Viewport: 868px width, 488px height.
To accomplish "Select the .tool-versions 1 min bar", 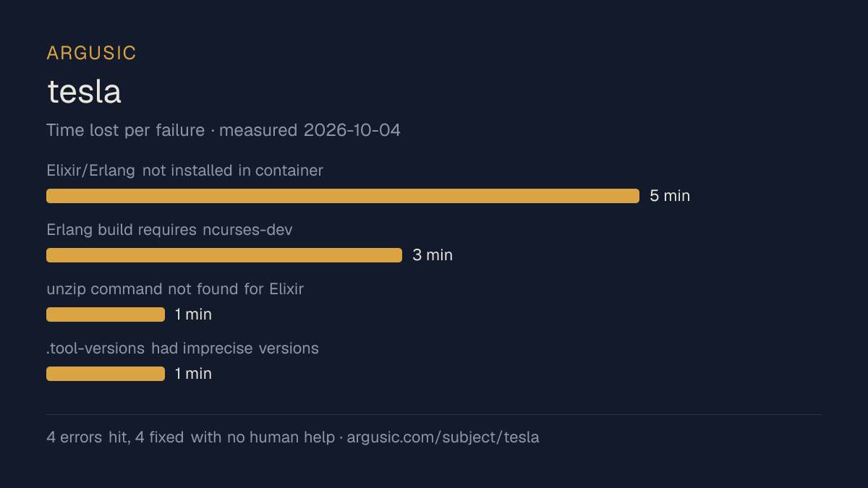I will tap(106, 374).
